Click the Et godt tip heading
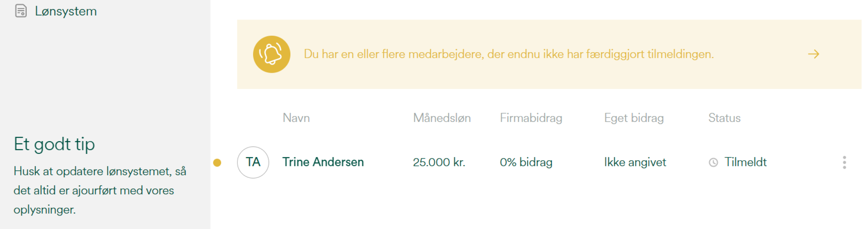This screenshot has height=229, width=868. 54,144
